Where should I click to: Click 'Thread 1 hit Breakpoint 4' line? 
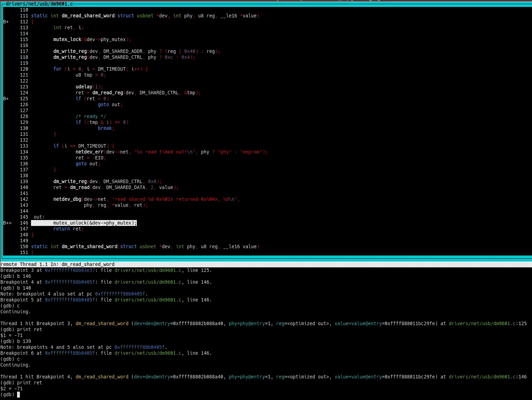coord(264,377)
